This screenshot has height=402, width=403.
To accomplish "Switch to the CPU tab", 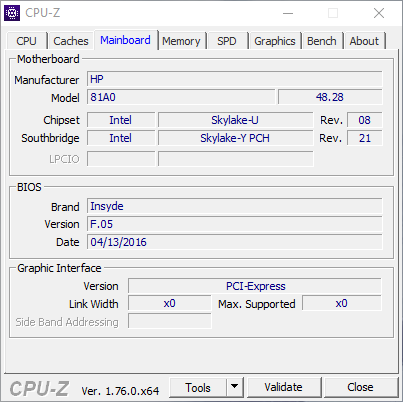I will [26, 41].
